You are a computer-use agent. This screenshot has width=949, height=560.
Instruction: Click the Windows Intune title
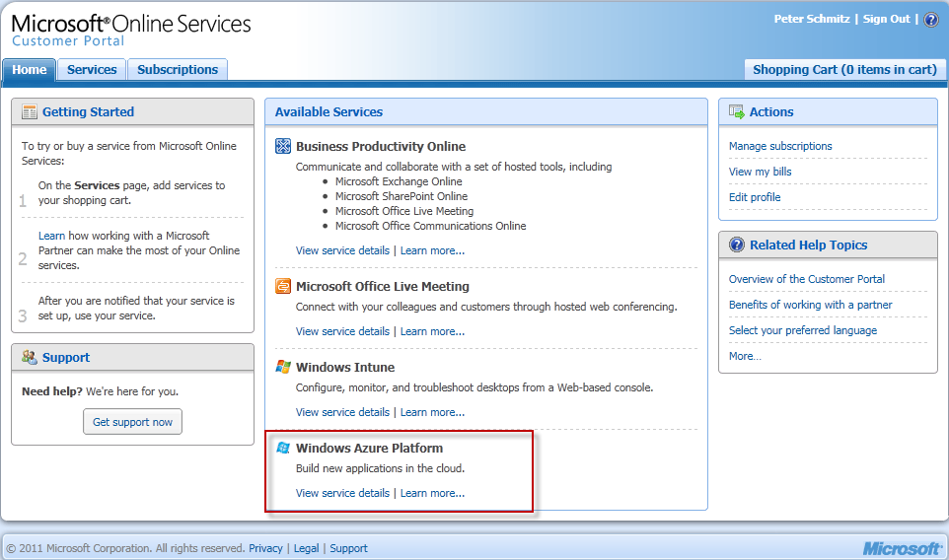point(345,367)
